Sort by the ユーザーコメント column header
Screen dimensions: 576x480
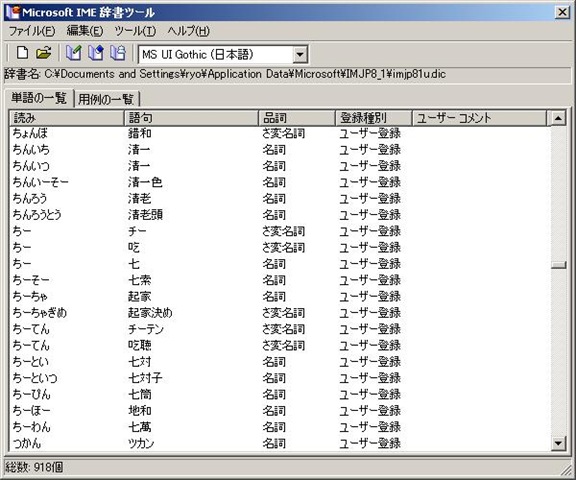479,118
